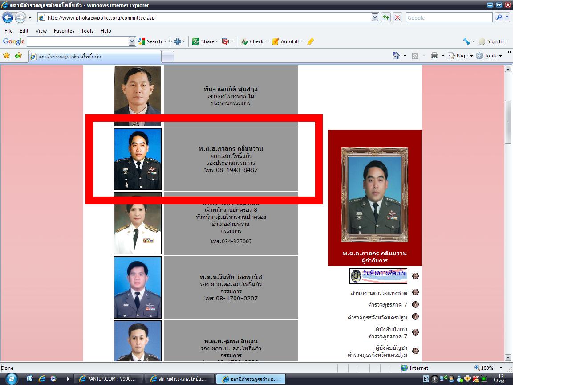Switch to PANTIP.COM taskbar window
Screen dimensions: 588x385
(x=109, y=379)
